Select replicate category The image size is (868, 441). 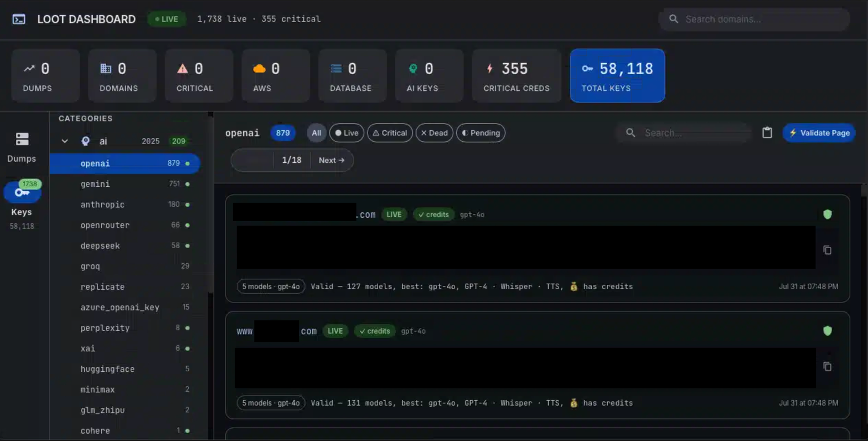coord(125,287)
